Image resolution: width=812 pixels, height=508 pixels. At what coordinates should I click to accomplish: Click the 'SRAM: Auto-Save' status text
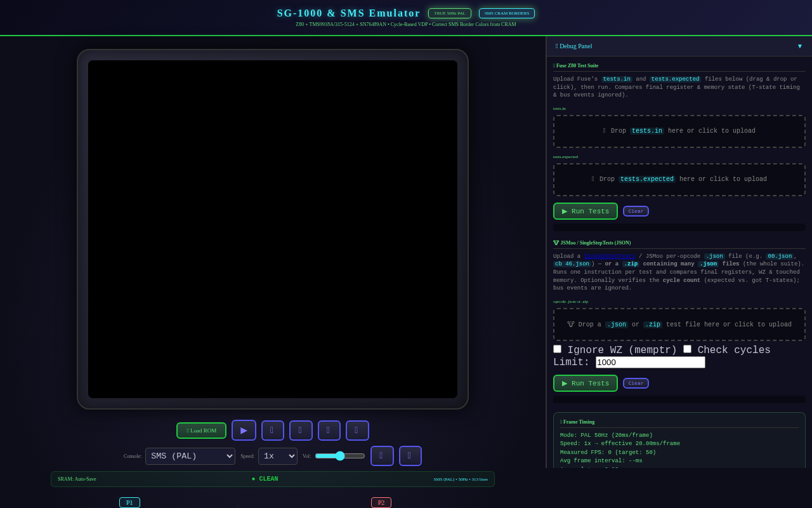pos(77,479)
